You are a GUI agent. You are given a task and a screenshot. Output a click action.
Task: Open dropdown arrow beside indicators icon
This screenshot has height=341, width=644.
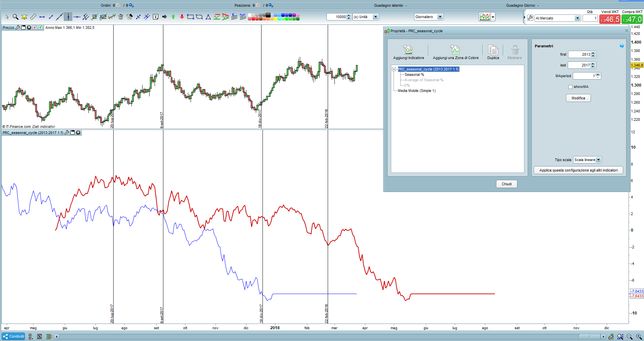[493, 17]
